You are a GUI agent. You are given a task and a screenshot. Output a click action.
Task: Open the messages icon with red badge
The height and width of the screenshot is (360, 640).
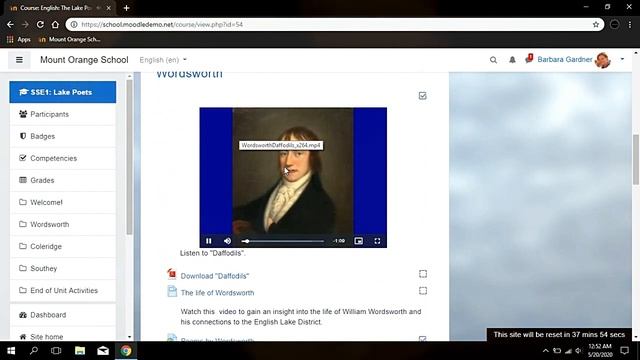pos(529,59)
